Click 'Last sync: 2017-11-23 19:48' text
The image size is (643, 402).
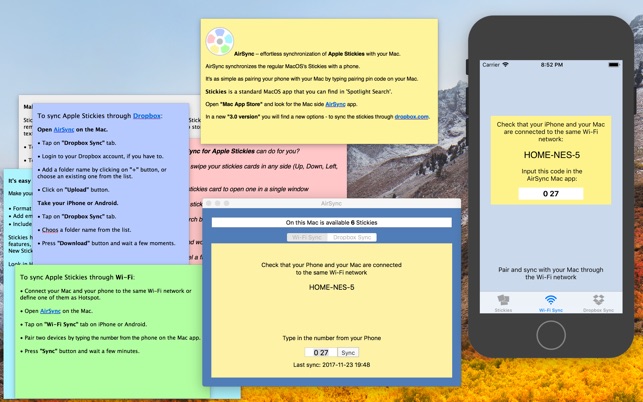331,365
